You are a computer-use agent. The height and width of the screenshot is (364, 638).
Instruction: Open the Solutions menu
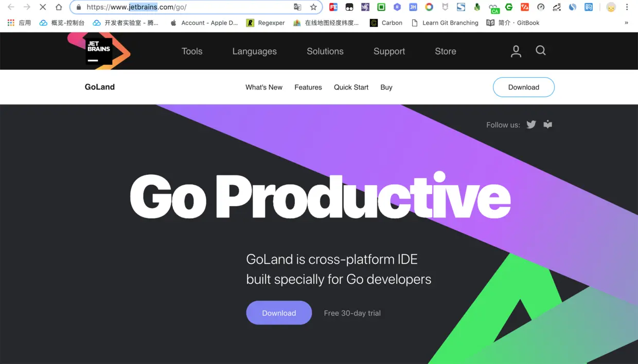[x=325, y=51]
